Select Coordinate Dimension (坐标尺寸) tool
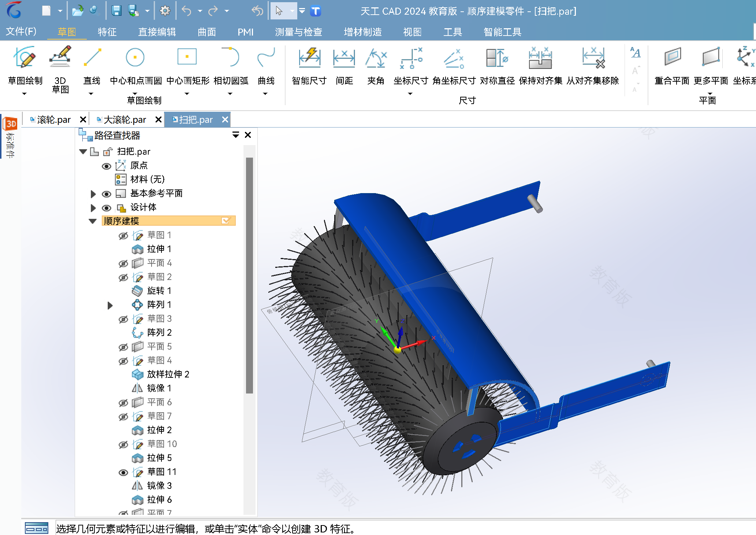The width and height of the screenshot is (756, 535). [x=411, y=66]
